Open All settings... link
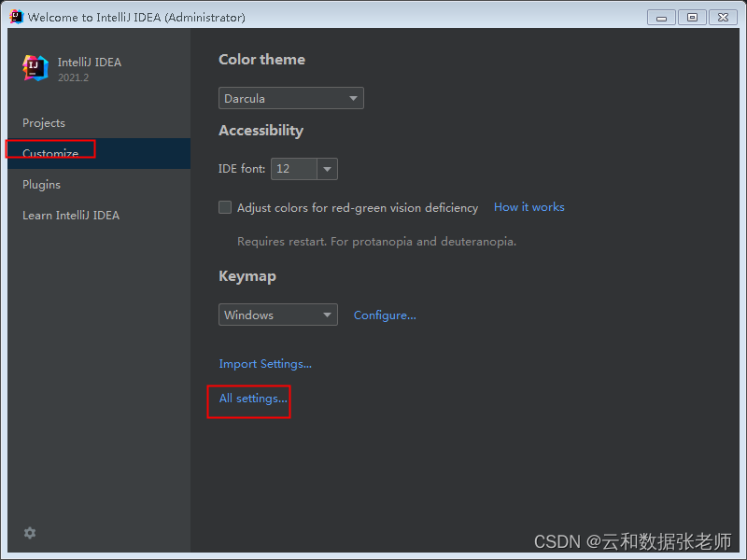The image size is (747, 560). point(253,399)
